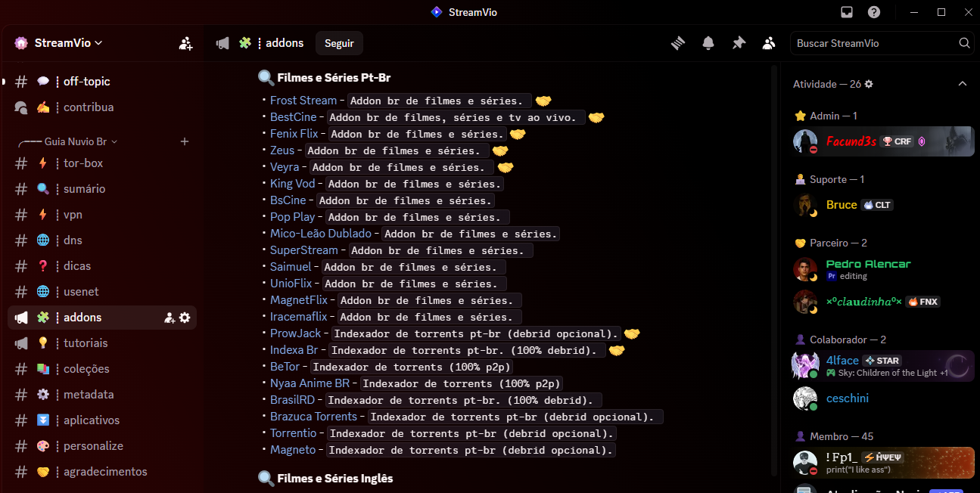Open the tutoriais channel
The image size is (980, 493).
click(x=102, y=343)
